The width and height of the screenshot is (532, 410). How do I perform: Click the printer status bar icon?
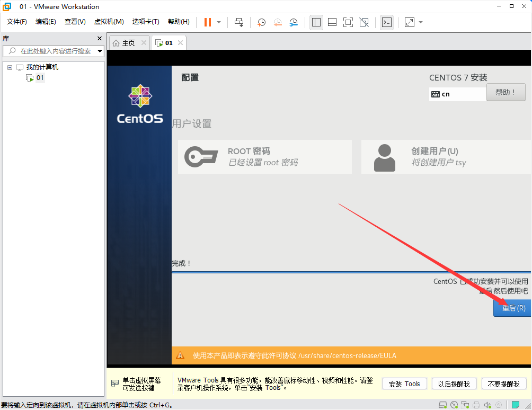pos(476,405)
